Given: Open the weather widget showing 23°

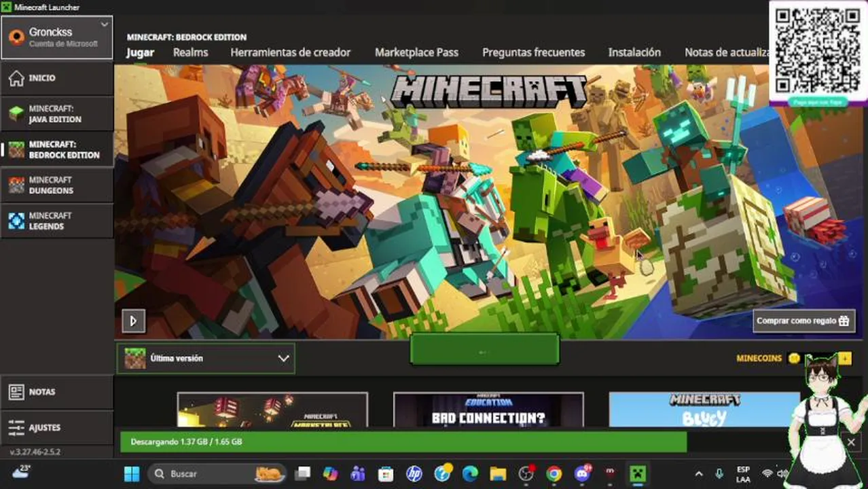Looking at the screenshot, I should click(x=21, y=472).
